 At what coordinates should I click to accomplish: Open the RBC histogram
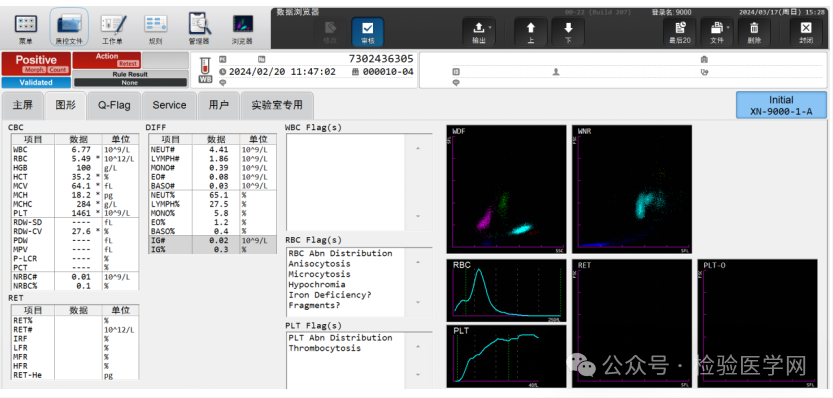[x=506, y=290]
